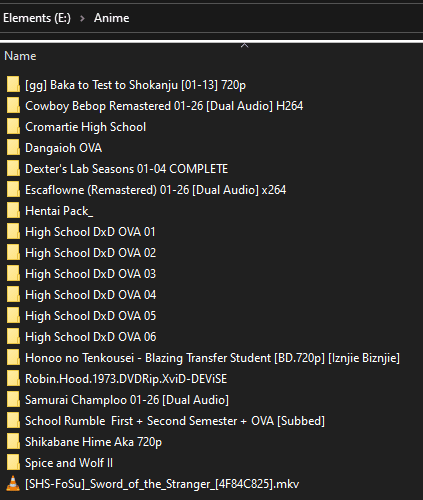Image resolution: width=423 pixels, height=500 pixels.
Task: Click the Dexter's Lab Seasons folder icon
Action: tap(13, 168)
